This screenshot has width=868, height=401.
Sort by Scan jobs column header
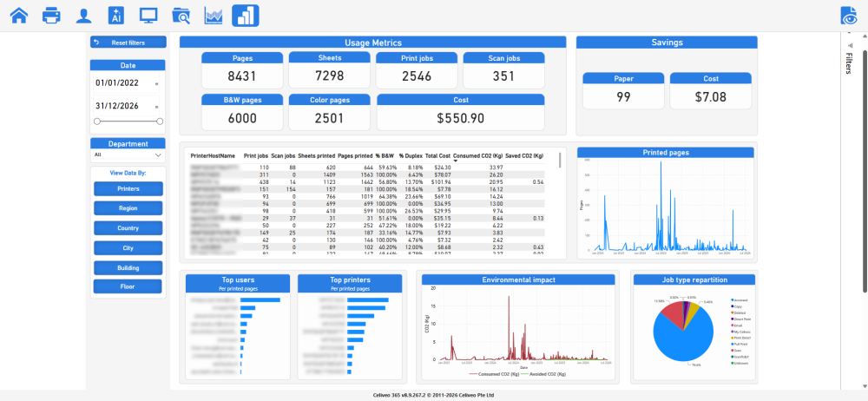pyautogui.click(x=283, y=156)
